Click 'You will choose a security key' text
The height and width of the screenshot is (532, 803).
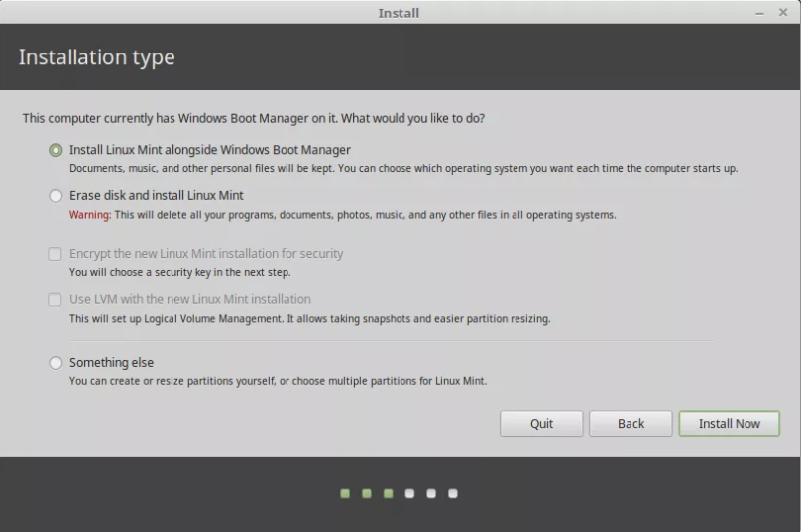pos(179,272)
